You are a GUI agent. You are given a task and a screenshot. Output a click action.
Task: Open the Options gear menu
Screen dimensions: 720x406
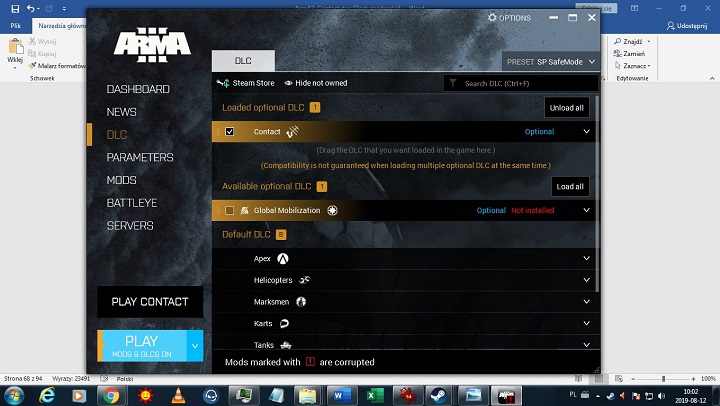point(509,18)
